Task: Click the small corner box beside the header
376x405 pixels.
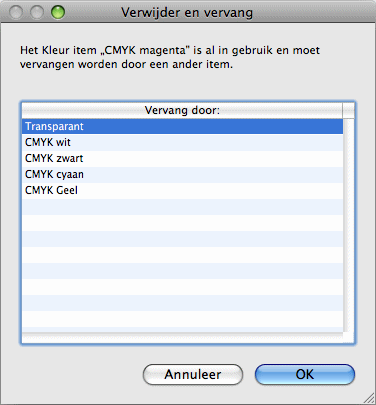Action: point(348,110)
